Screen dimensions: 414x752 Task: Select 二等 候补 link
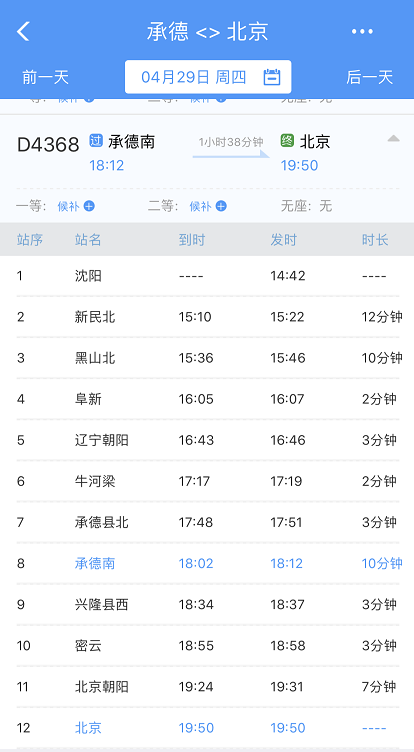click(x=200, y=206)
